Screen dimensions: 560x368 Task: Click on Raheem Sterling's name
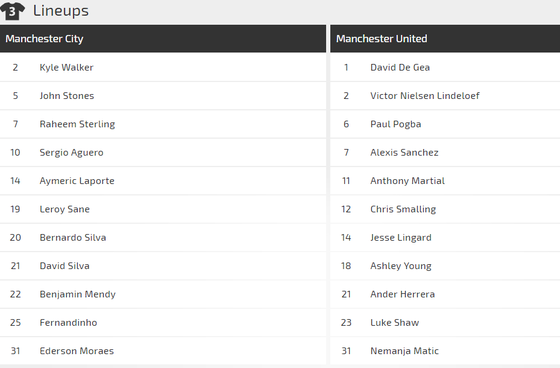77,124
